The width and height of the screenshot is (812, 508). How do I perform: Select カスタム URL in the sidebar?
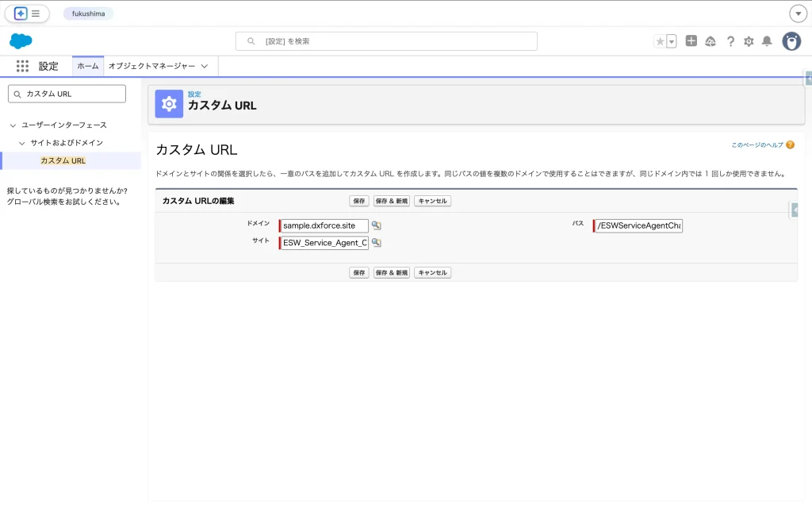pos(63,160)
